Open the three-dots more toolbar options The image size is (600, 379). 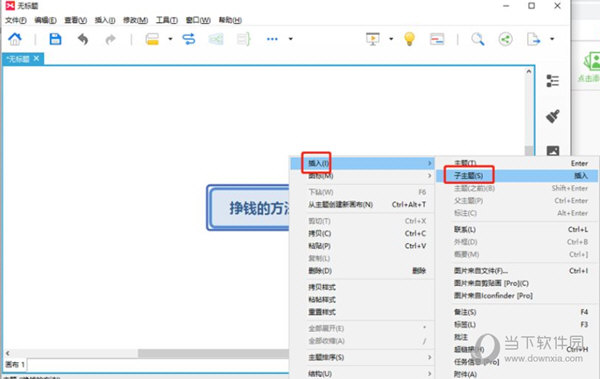272,39
